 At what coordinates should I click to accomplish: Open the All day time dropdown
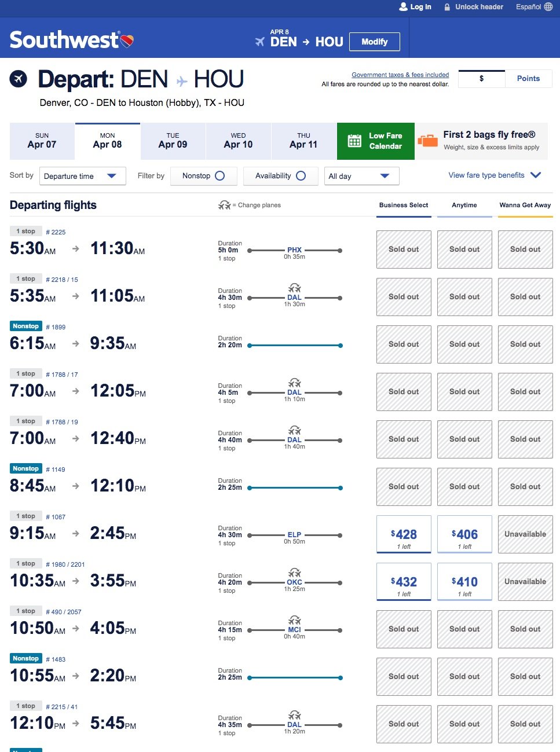click(362, 176)
